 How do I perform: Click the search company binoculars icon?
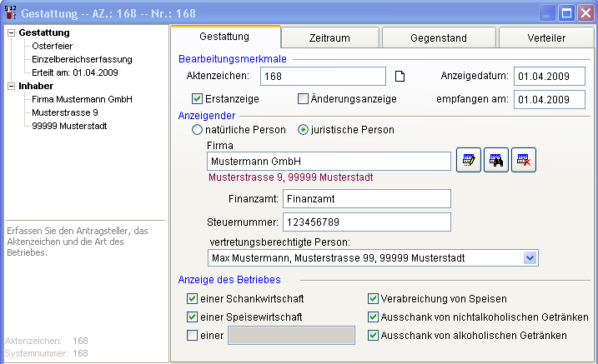(x=496, y=162)
